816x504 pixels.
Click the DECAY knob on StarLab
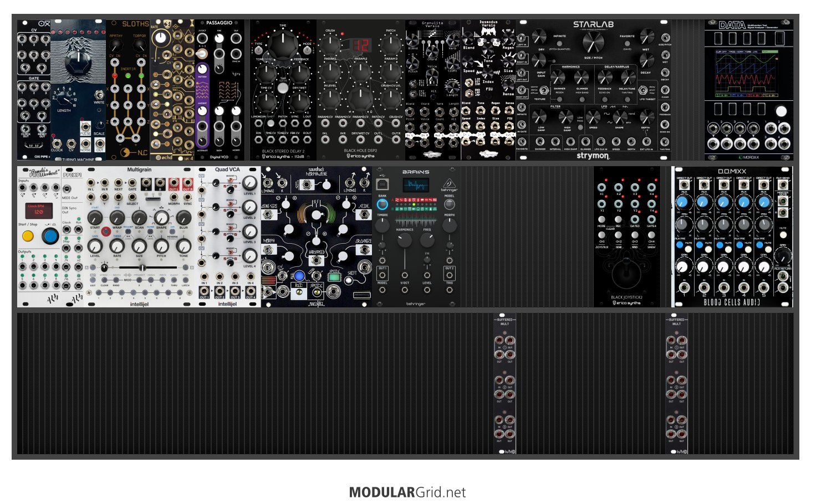[646, 60]
